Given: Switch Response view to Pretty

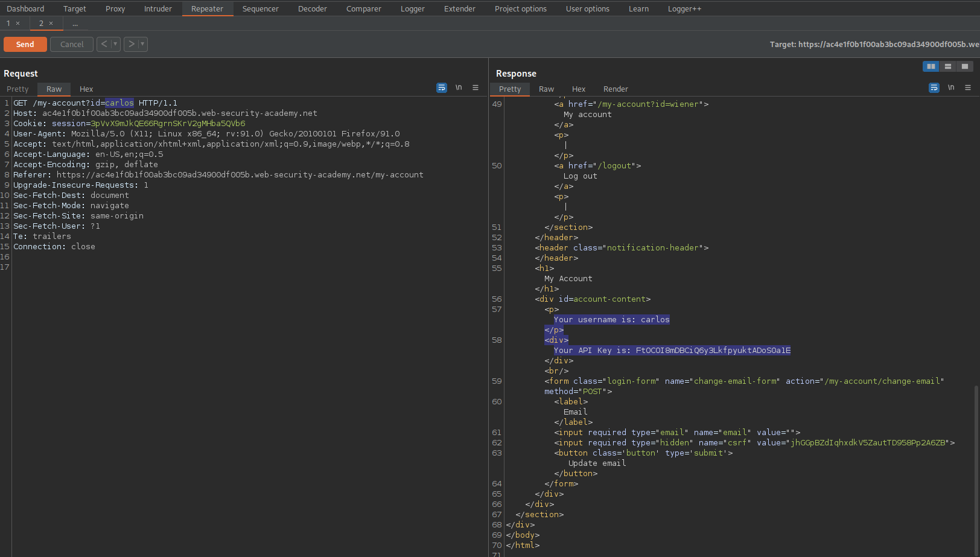Looking at the screenshot, I should pos(510,89).
